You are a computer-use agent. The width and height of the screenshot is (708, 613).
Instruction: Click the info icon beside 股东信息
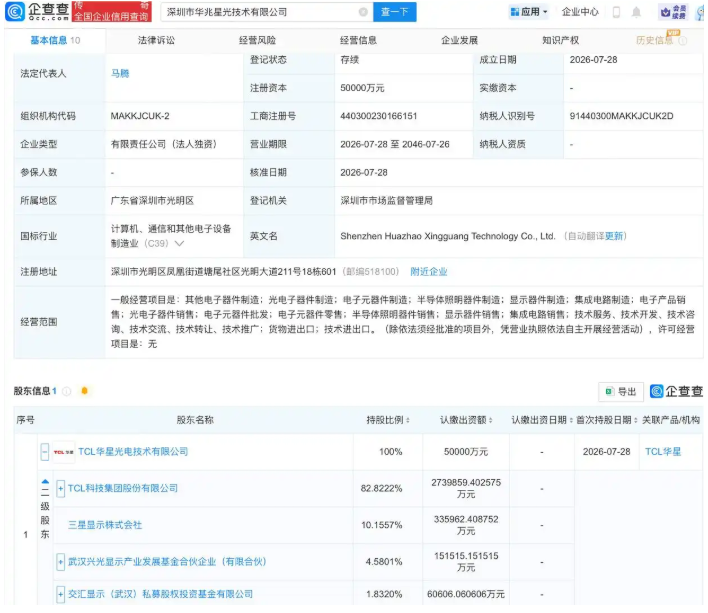point(66,391)
